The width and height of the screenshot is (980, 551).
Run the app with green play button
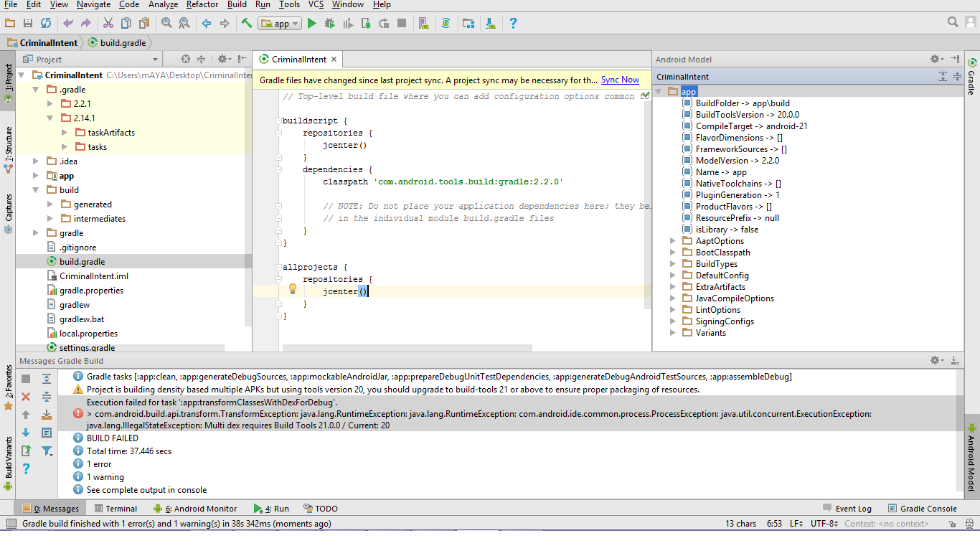(x=311, y=24)
